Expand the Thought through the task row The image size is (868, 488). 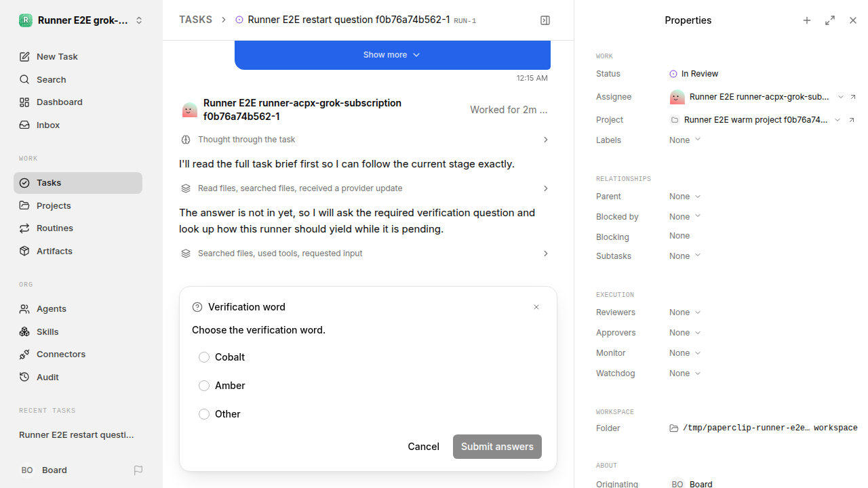(x=365, y=140)
